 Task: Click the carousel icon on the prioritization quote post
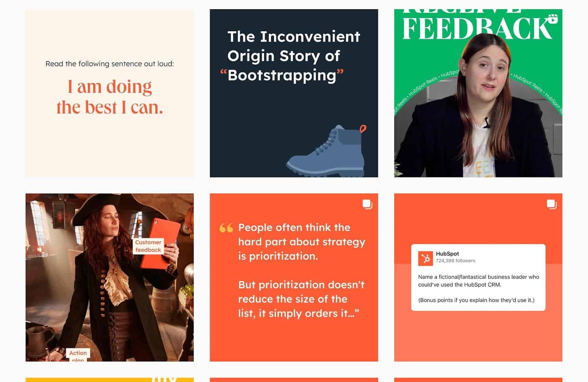tap(367, 204)
